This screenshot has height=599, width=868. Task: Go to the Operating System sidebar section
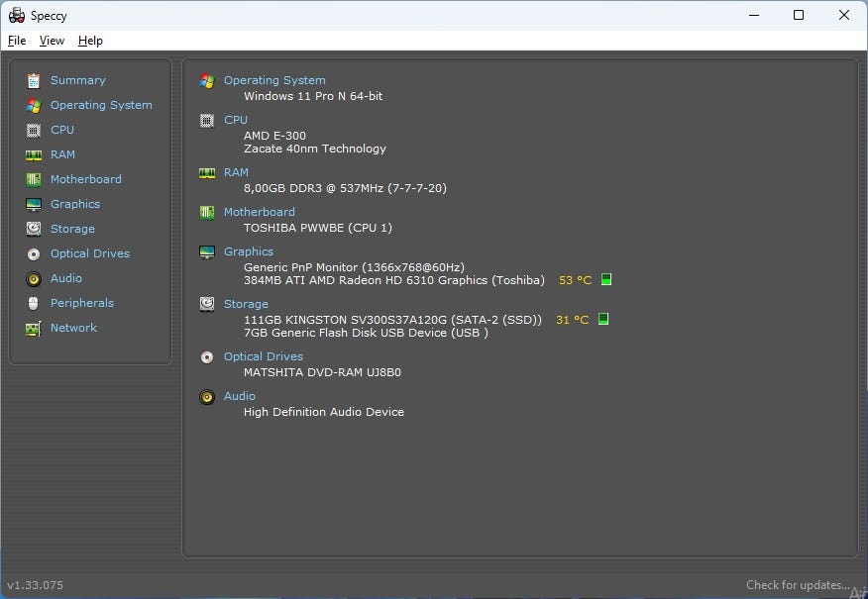[x=101, y=105]
